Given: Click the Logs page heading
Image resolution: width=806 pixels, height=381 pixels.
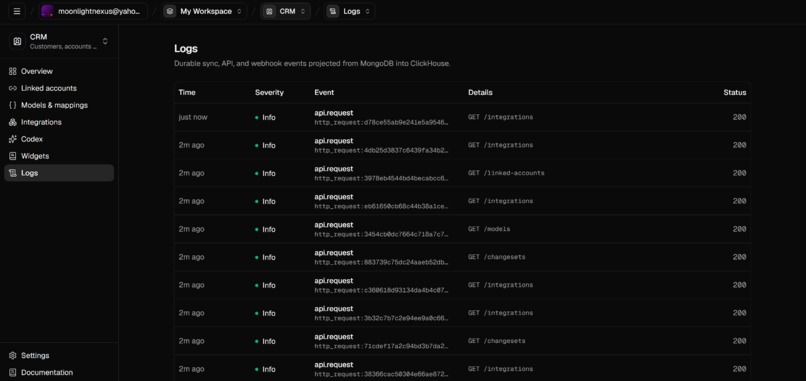Looking at the screenshot, I should (186, 49).
